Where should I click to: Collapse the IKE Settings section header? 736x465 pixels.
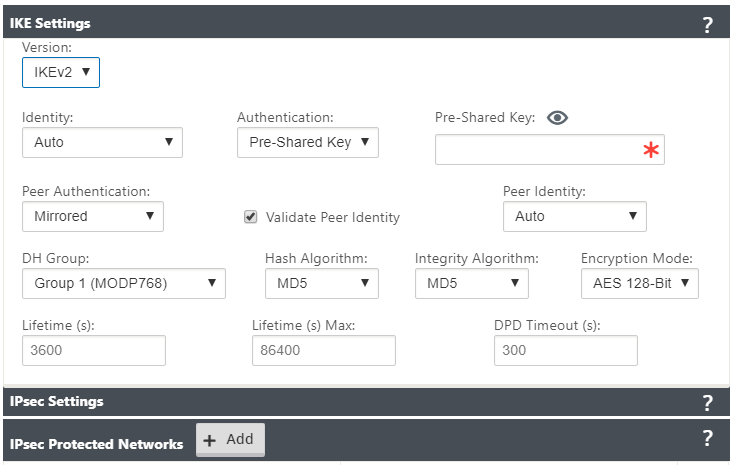[366, 22]
